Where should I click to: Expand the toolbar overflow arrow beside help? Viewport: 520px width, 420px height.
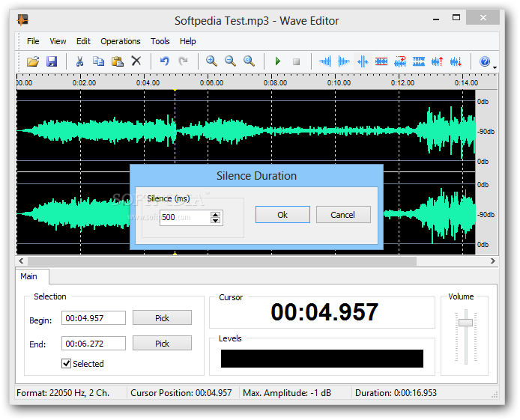tap(495, 67)
